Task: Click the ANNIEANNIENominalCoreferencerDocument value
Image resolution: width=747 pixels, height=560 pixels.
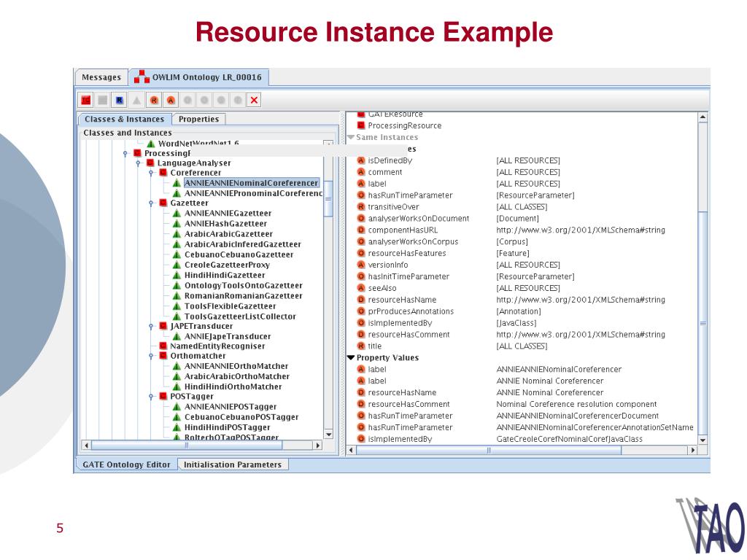Action: click(578, 416)
